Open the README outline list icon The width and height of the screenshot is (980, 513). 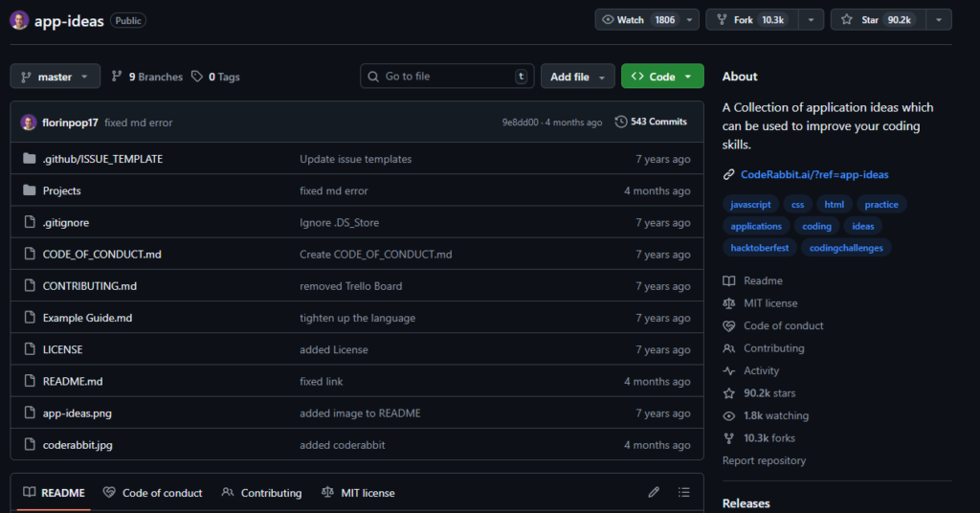[x=683, y=493]
